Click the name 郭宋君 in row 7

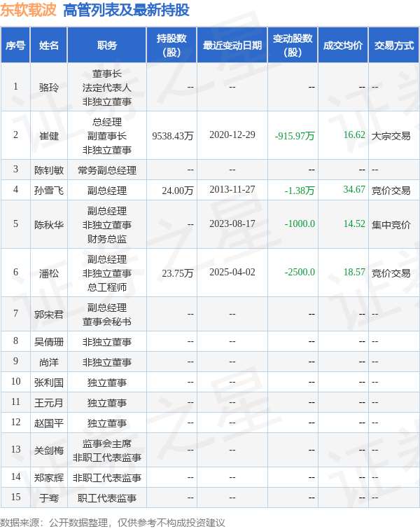49,315
